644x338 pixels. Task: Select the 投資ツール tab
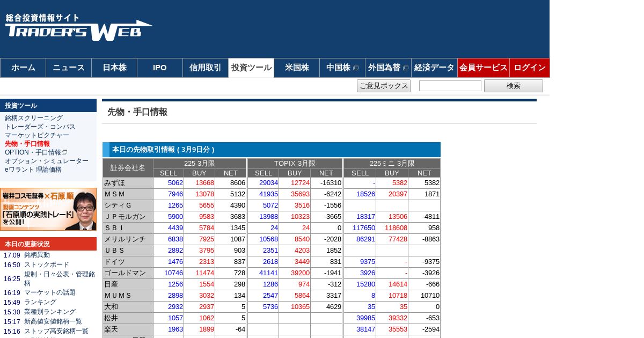point(251,68)
